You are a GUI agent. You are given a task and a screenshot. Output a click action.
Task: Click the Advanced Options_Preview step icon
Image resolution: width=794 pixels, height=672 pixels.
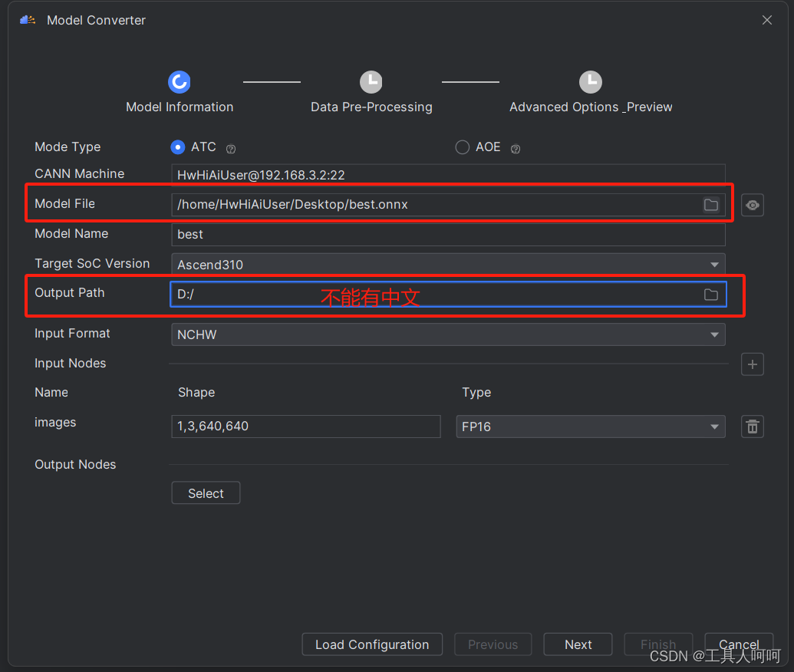coord(591,82)
